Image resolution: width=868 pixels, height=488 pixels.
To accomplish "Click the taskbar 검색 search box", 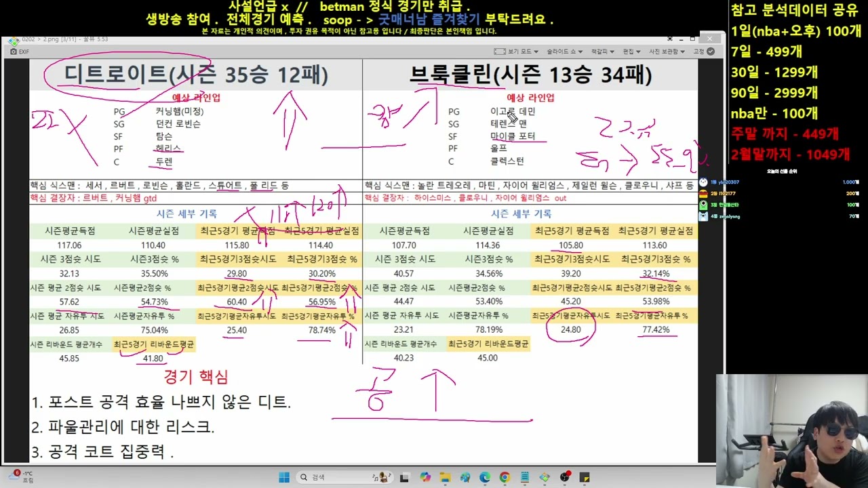I will click(x=346, y=477).
